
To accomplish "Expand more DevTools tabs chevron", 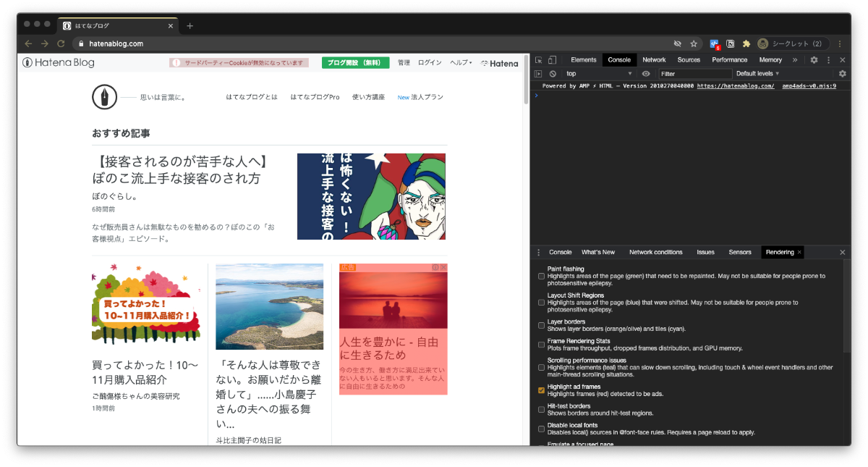I will coord(795,60).
